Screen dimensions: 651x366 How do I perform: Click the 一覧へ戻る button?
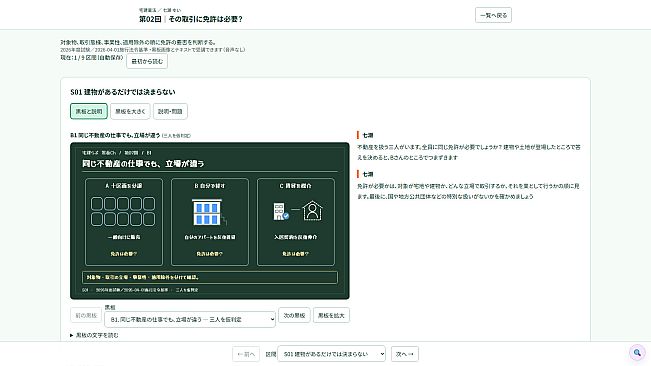click(493, 15)
